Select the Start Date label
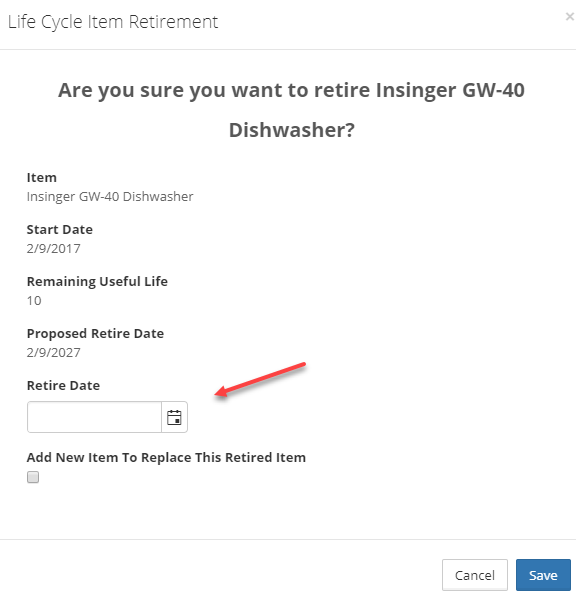This screenshot has width=576, height=595. (x=60, y=230)
